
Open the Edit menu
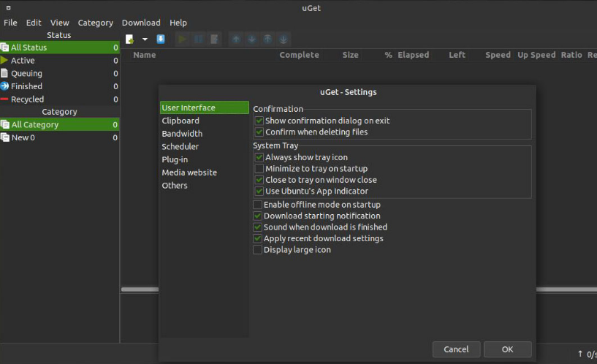(x=34, y=23)
